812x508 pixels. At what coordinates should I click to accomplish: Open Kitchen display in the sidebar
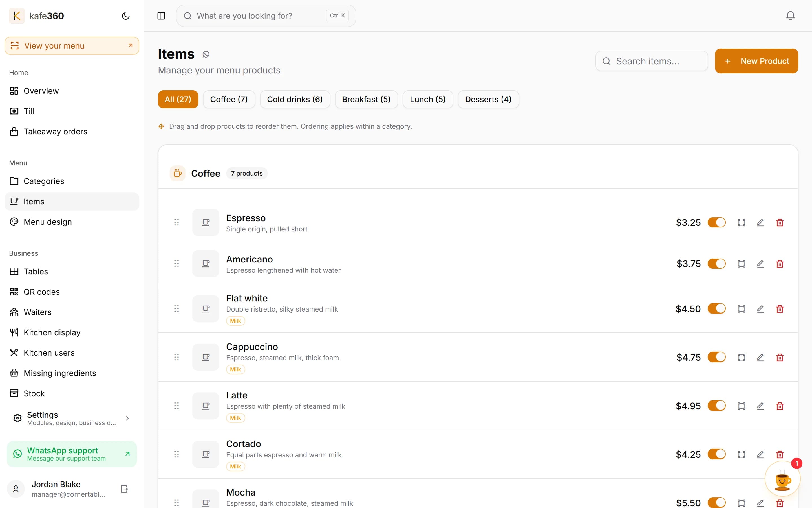[72, 333]
